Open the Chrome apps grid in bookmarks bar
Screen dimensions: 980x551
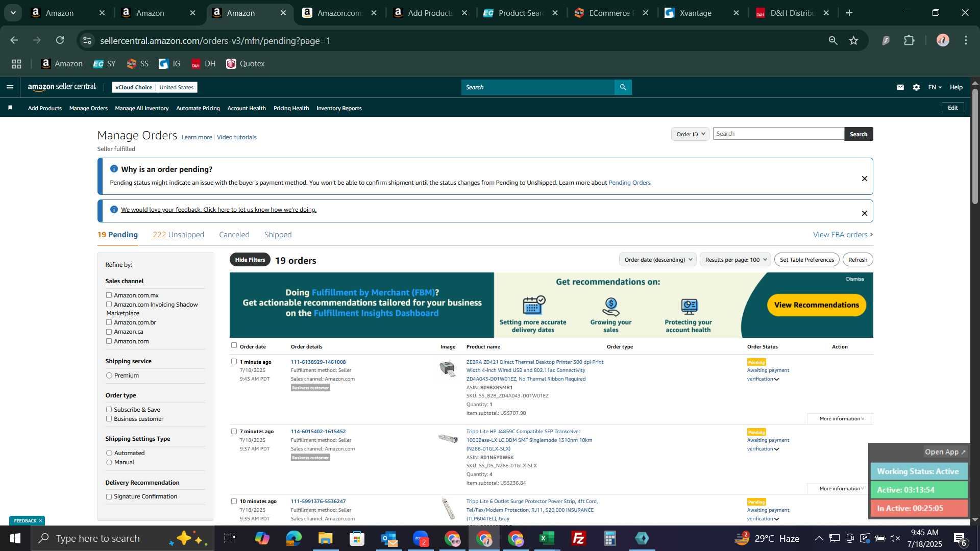point(16,64)
